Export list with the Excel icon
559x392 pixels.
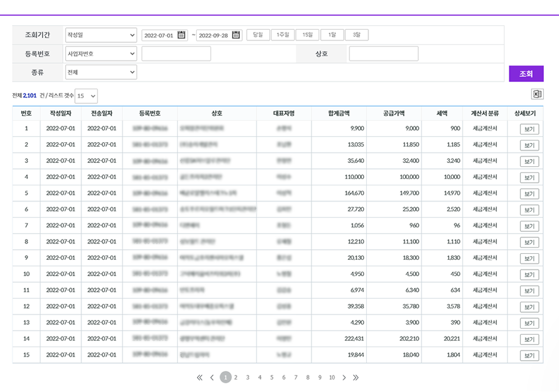pyautogui.click(x=537, y=95)
